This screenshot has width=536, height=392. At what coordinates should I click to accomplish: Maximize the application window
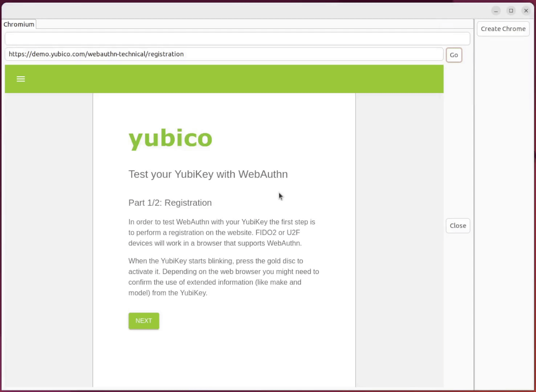[511, 11]
